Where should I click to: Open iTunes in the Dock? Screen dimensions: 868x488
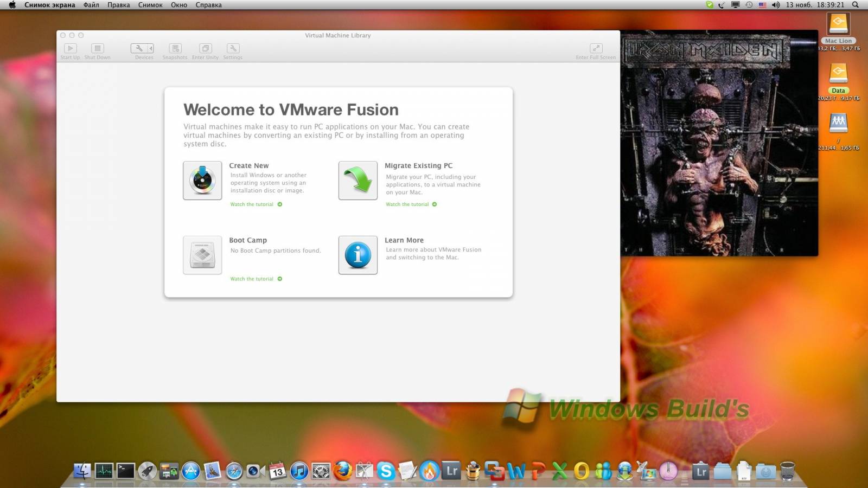pos(299,471)
